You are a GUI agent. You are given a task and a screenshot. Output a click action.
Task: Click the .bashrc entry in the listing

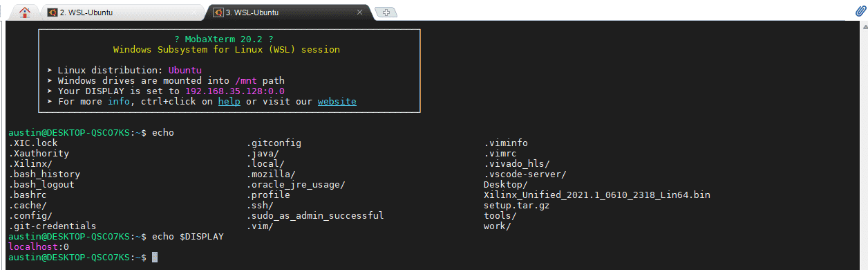point(28,195)
